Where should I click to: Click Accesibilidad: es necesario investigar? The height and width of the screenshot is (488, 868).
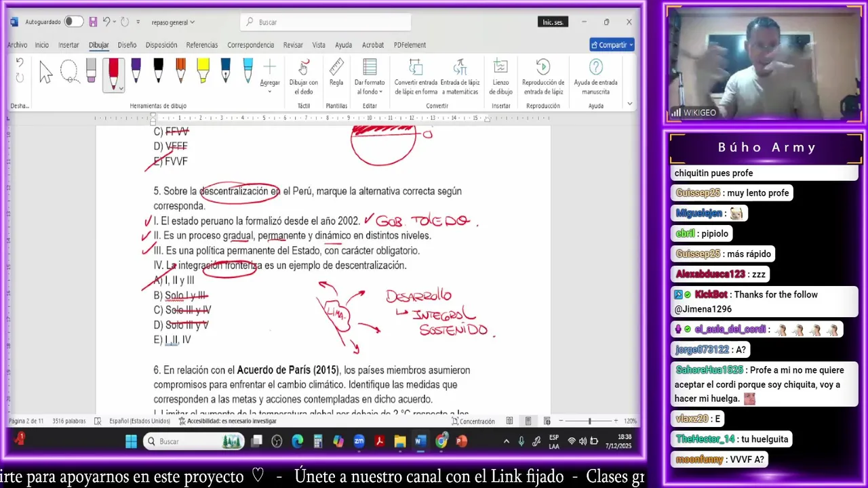(x=228, y=421)
